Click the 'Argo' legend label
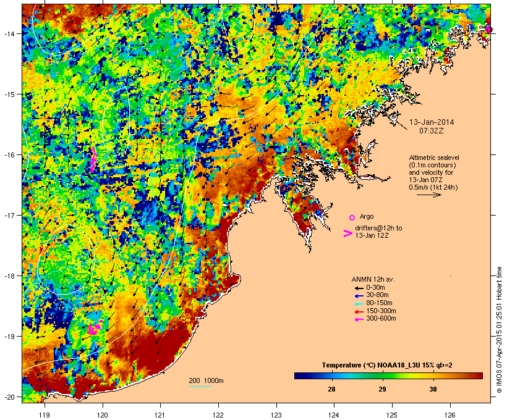Image resolution: width=507 pixels, height=420 pixels. coord(367,216)
